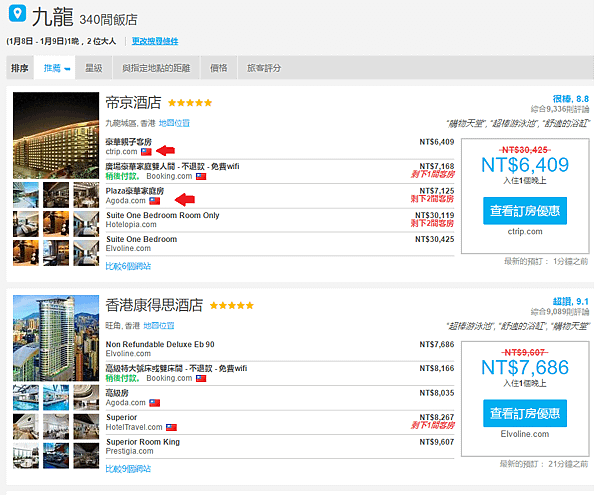Click flag icon beside Agoda.com under 香港康得思酒店
Viewport: 600px width, 495px height.
pos(155,403)
